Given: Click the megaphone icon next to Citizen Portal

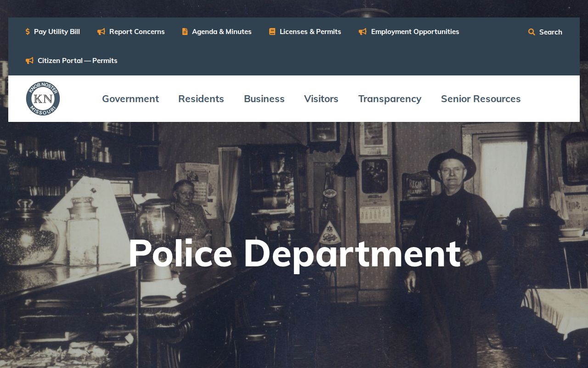Looking at the screenshot, I should click(x=29, y=61).
